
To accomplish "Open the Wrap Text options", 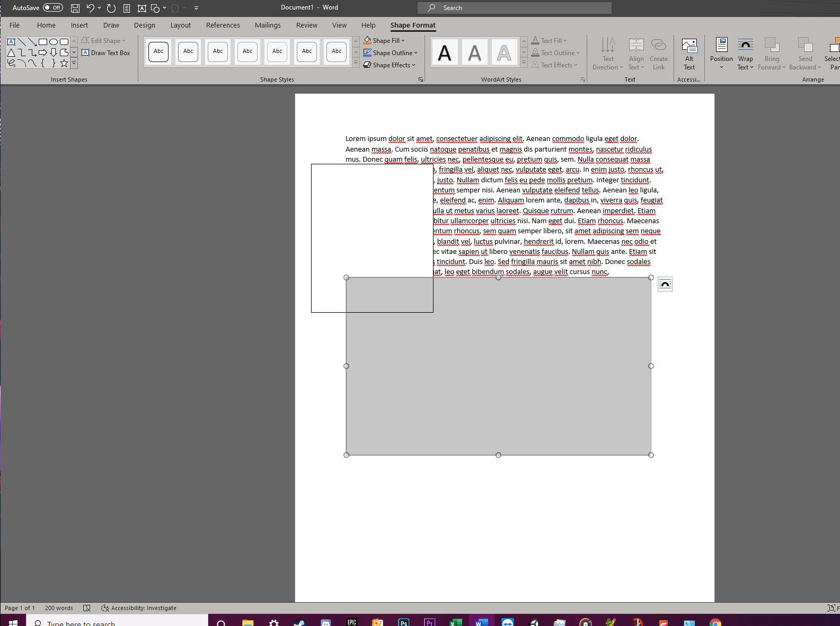I will 746,54.
